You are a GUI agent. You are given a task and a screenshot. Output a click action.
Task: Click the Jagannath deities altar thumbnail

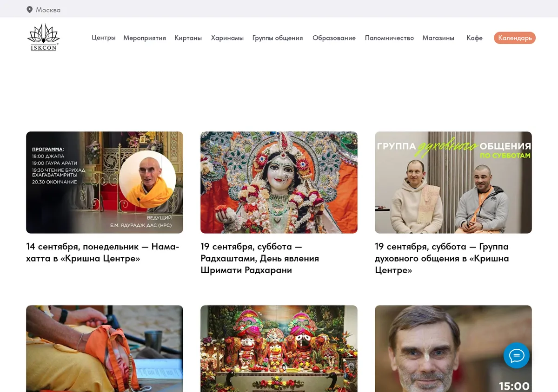279,348
